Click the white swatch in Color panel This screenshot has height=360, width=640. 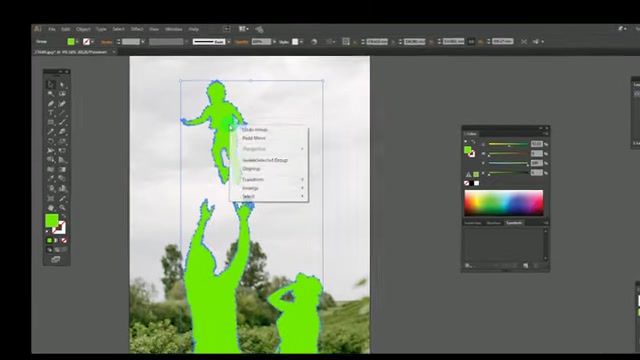pyautogui.click(x=476, y=183)
